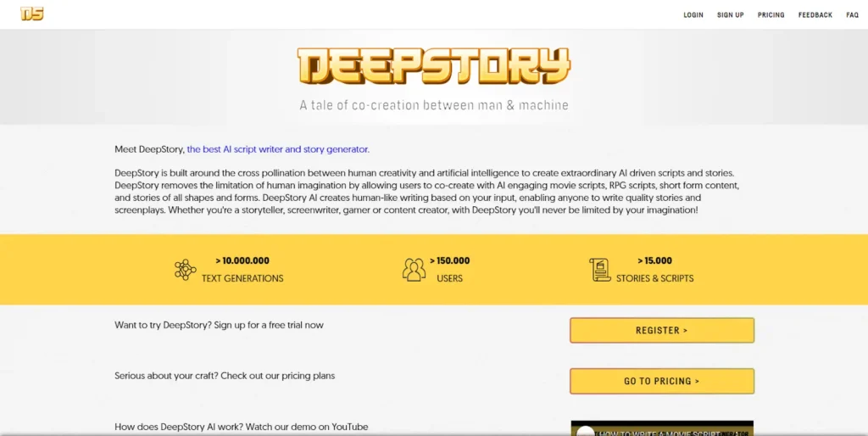Click the 150.000 users statistic
Screen dimensions: 868x436
point(449,261)
